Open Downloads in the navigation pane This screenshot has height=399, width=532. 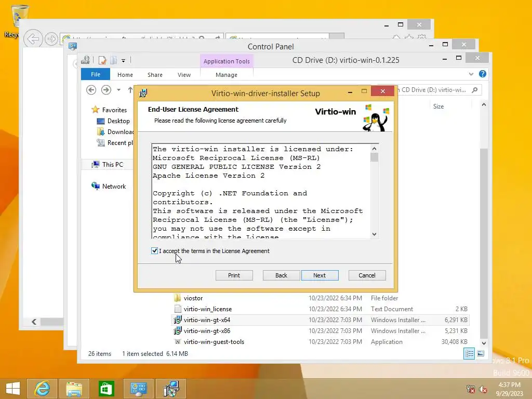[x=115, y=131]
